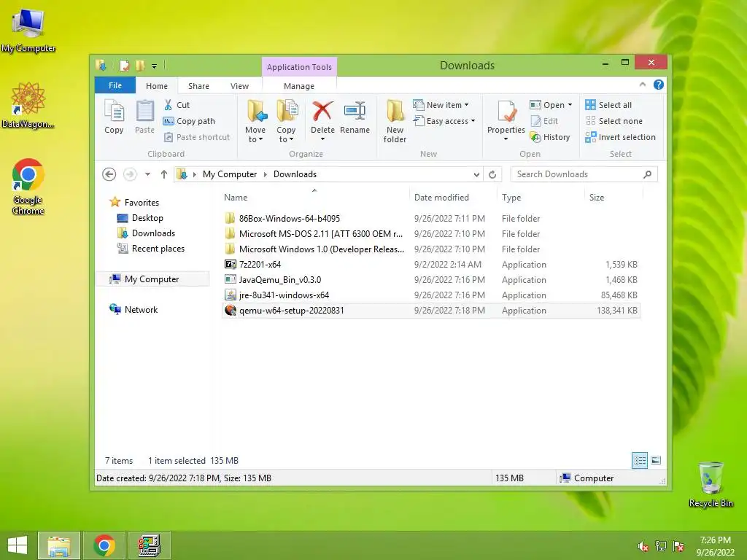
Task: Expand the address bar history dropdown
Action: click(476, 174)
